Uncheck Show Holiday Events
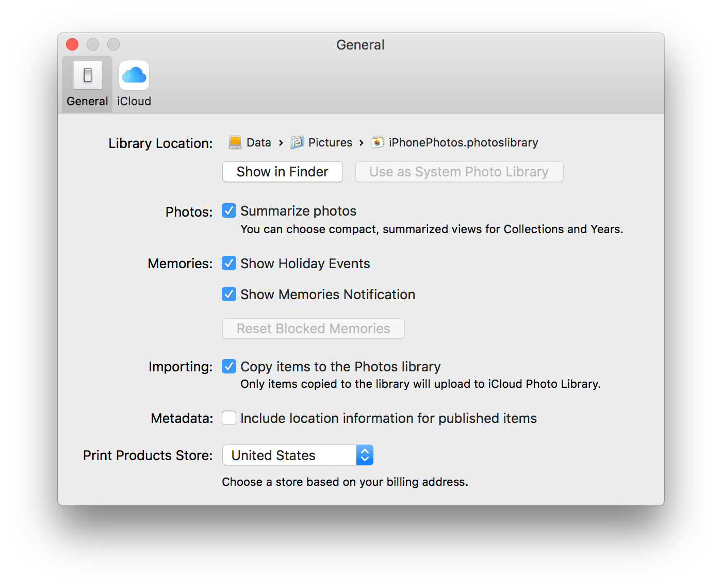The image size is (722, 588). tap(228, 263)
